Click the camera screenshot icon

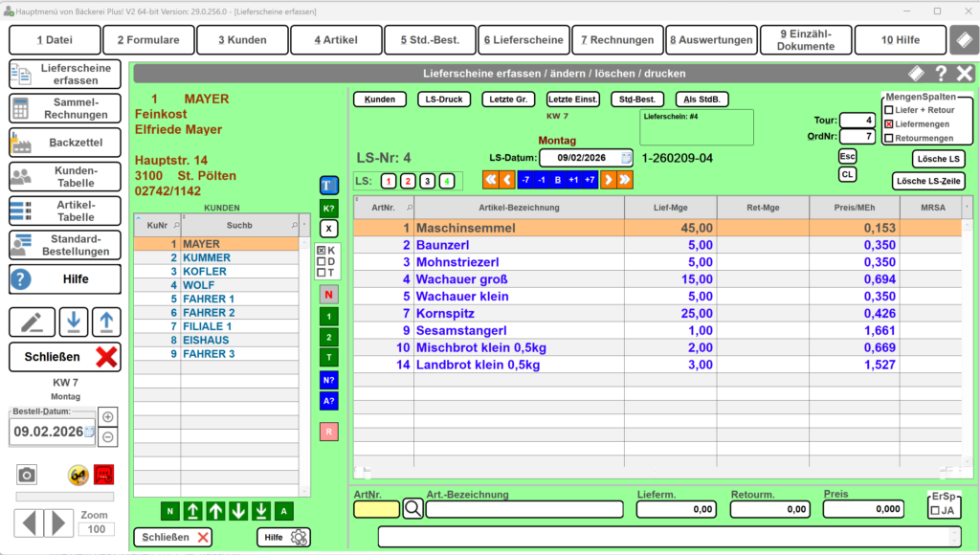click(x=27, y=475)
